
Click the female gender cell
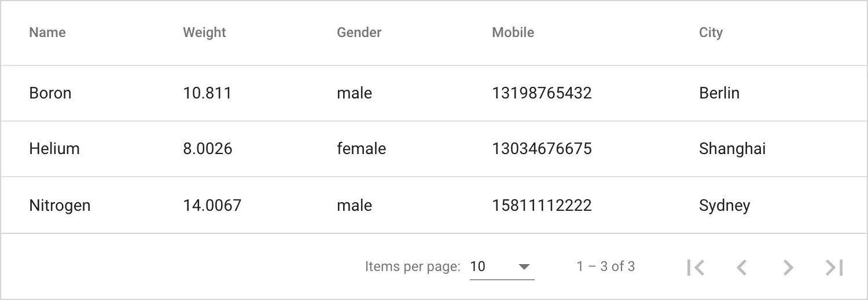pos(361,149)
